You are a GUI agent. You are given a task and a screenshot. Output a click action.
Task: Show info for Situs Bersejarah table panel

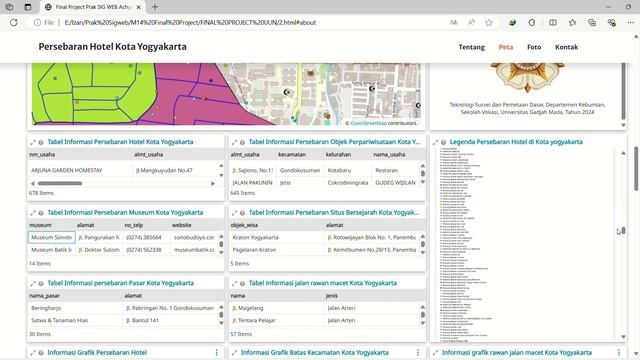point(242,213)
